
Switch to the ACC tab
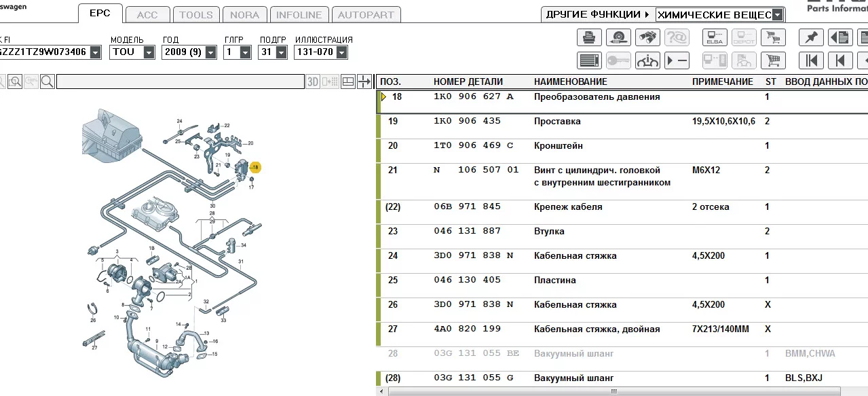tap(147, 14)
